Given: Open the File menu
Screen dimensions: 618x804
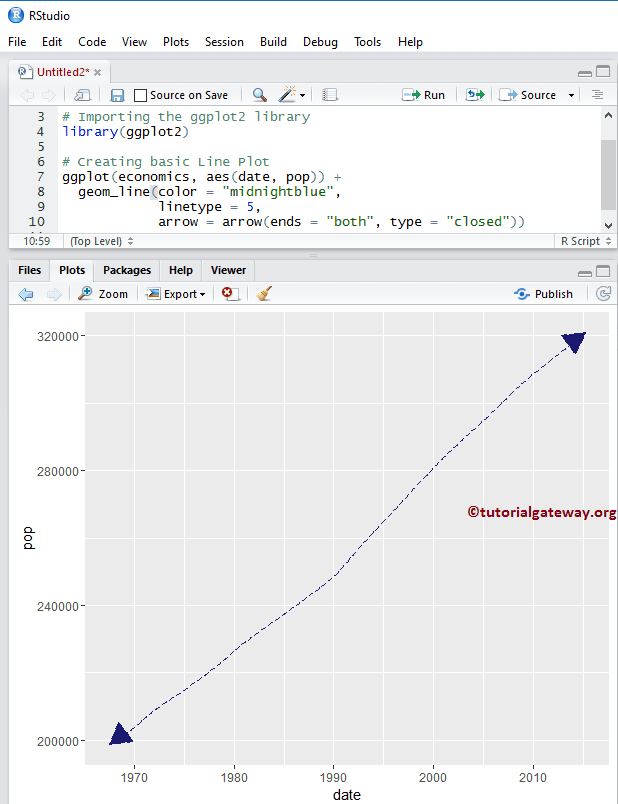Looking at the screenshot, I should (17, 42).
